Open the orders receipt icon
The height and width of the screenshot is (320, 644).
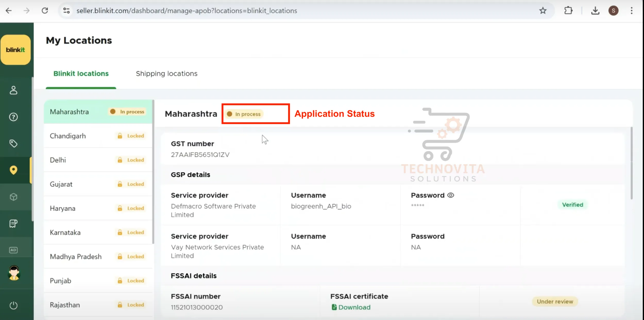[x=13, y=223]
